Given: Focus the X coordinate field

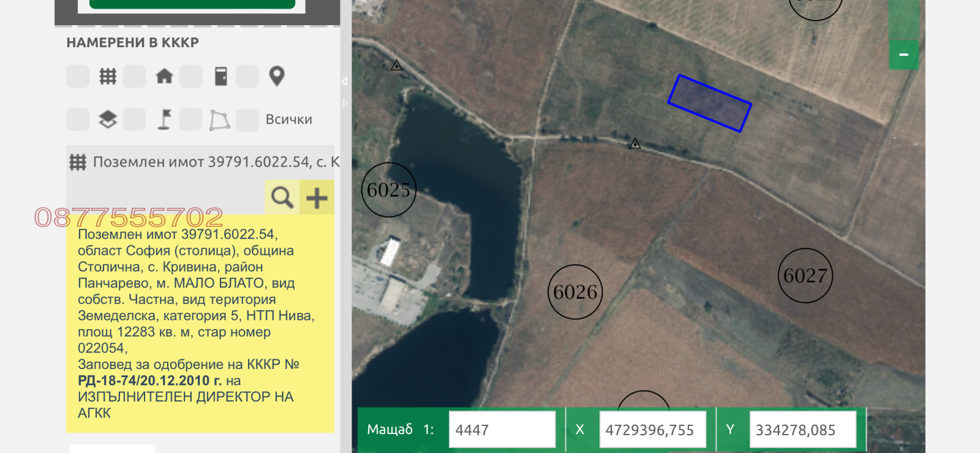Looking at the screenshot, I should [x=652, y=430].
